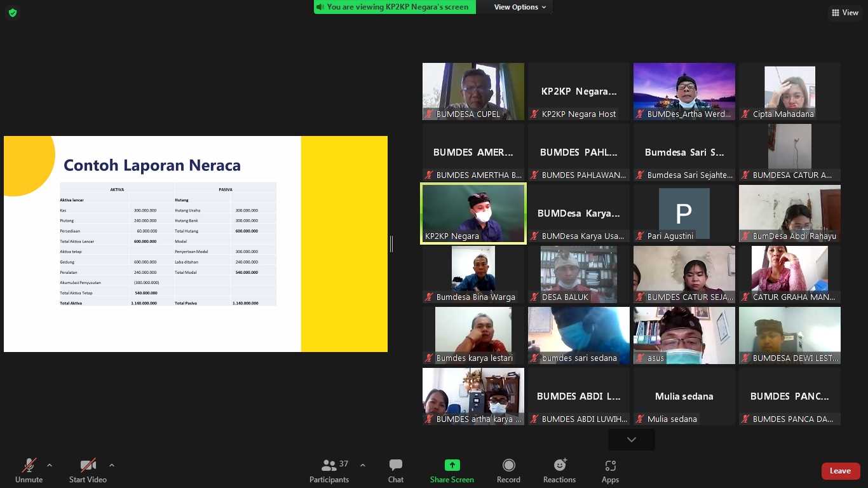Click the green Share Screen icon
Viewport: 868px width, 488px height.
pos(452,466)
